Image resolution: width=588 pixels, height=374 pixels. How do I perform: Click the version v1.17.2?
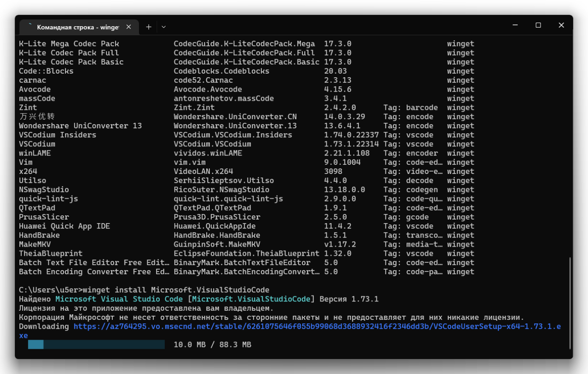340,245
